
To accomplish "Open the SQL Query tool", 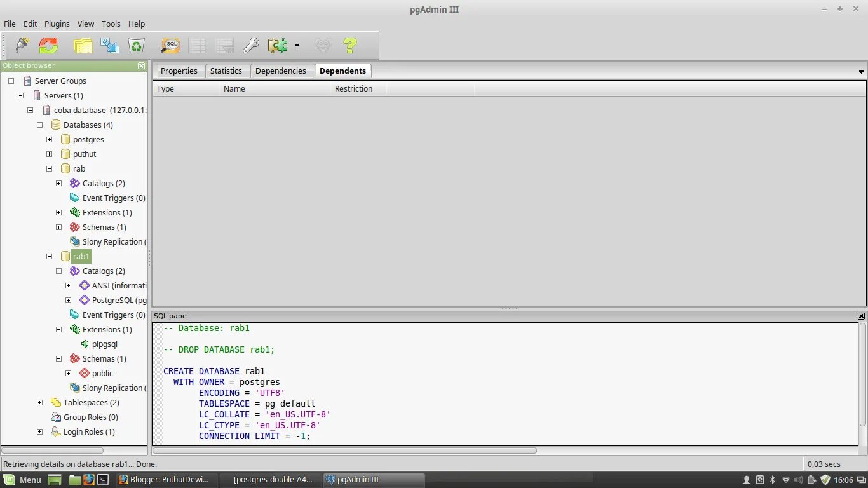I will 170,46.
